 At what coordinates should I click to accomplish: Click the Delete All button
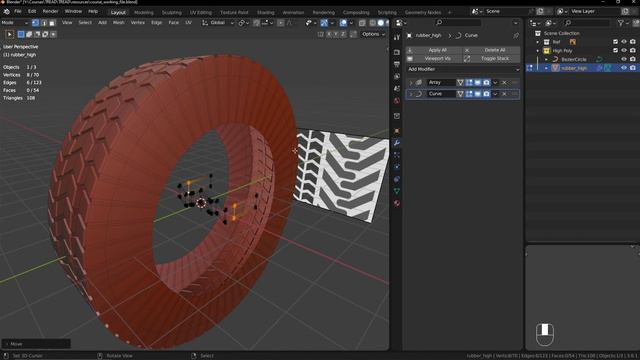click(492, 50)
